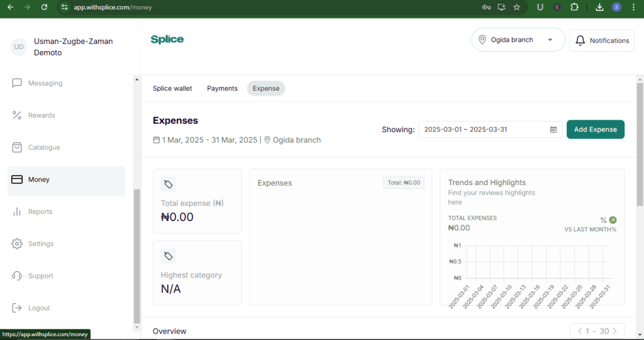Click the Rewards percent icon
Viewport: 644px width, 340px height.
tap(17, 115)
